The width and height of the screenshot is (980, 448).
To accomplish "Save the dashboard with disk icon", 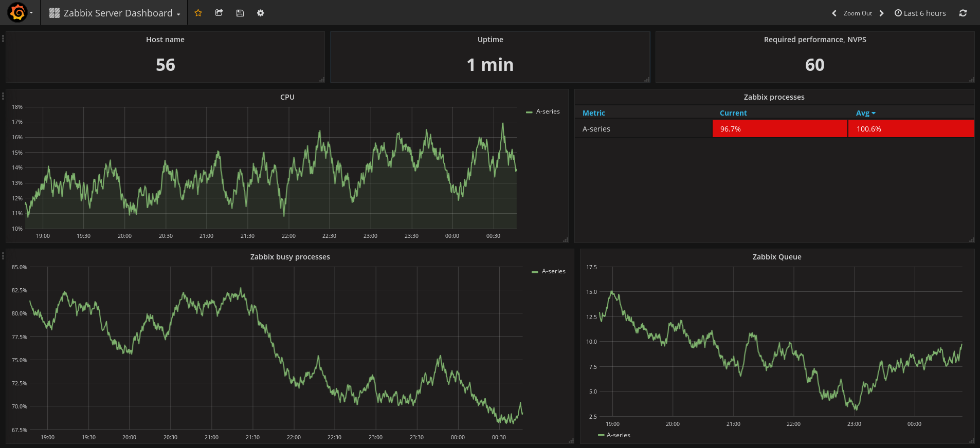I will [240, 13].
